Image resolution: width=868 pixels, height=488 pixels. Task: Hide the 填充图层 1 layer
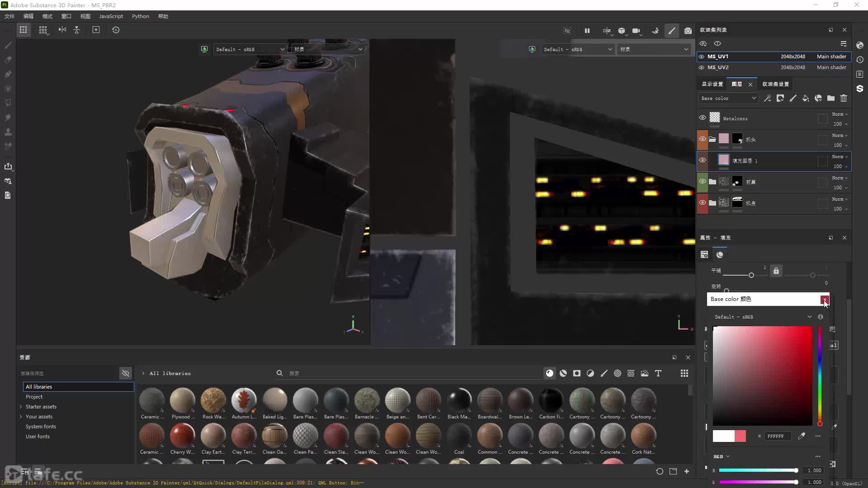point(703,160)
